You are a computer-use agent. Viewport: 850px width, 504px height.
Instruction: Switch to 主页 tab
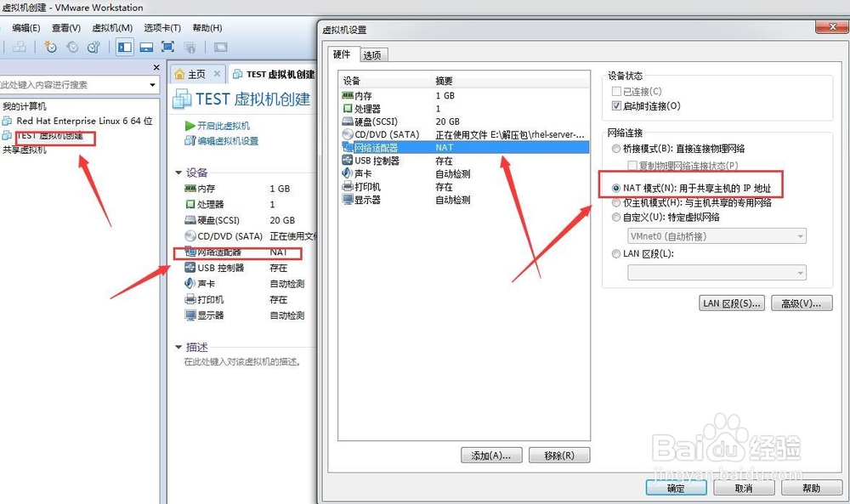tap(197, 74)
